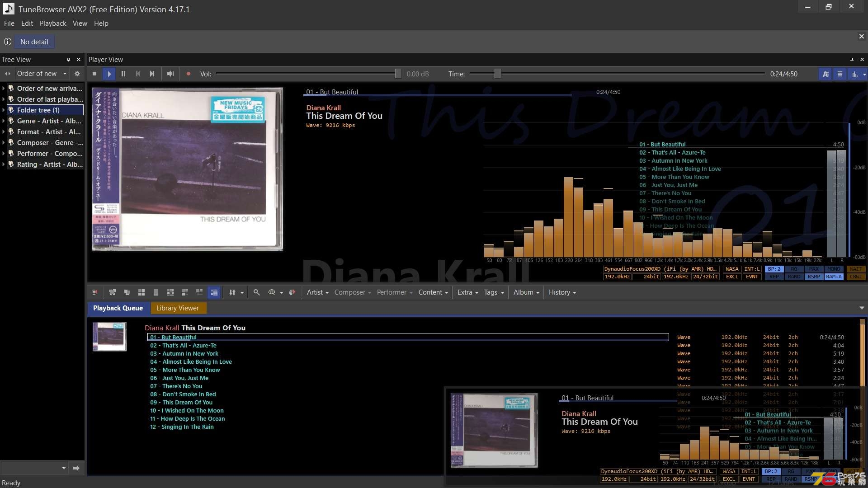Click album art thumbnail in playback queue

tap(109, 337)
